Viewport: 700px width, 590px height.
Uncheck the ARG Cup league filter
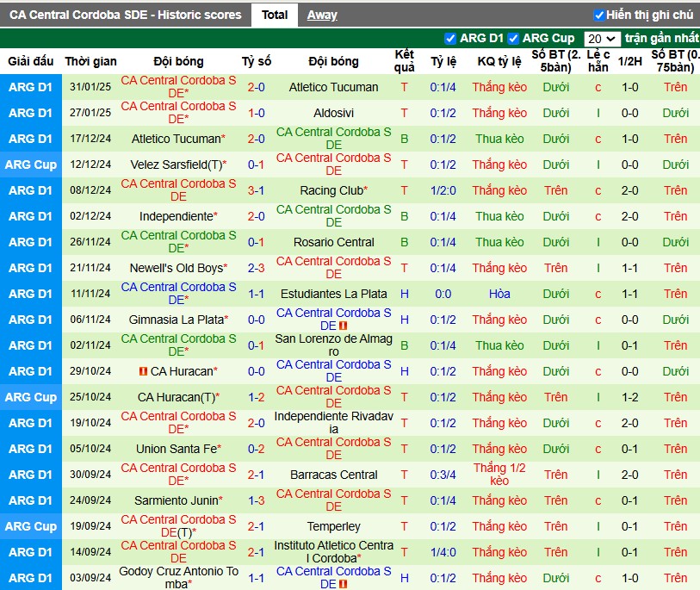coord(513,39)
